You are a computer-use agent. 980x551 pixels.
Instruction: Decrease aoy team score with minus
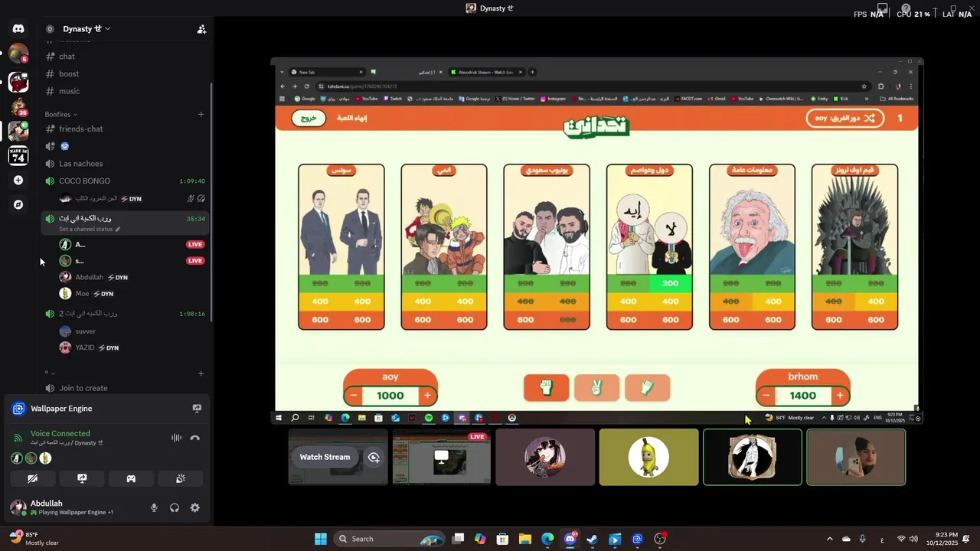click(x=353, y=396)
